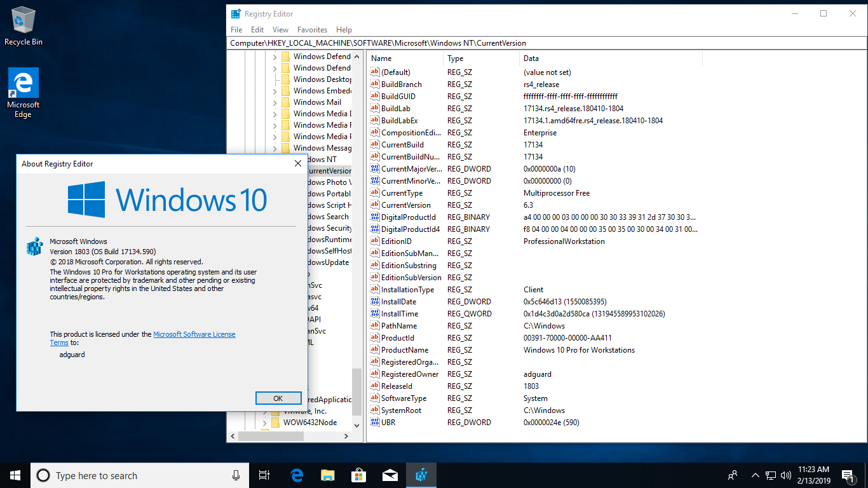Open Microsoft Store from the taskbar
This screenshot has height=488, width=868.
(x=358, y=475)
